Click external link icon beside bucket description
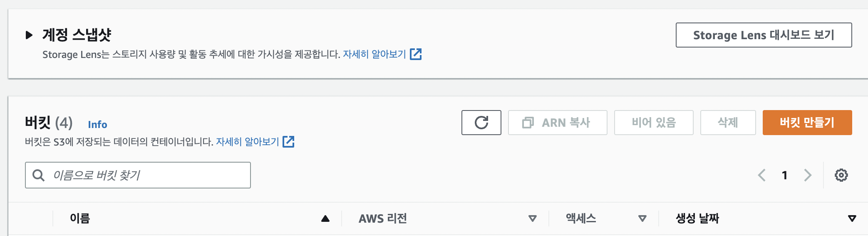This screenshot has width=868, height=236. (x=288, y=142)
